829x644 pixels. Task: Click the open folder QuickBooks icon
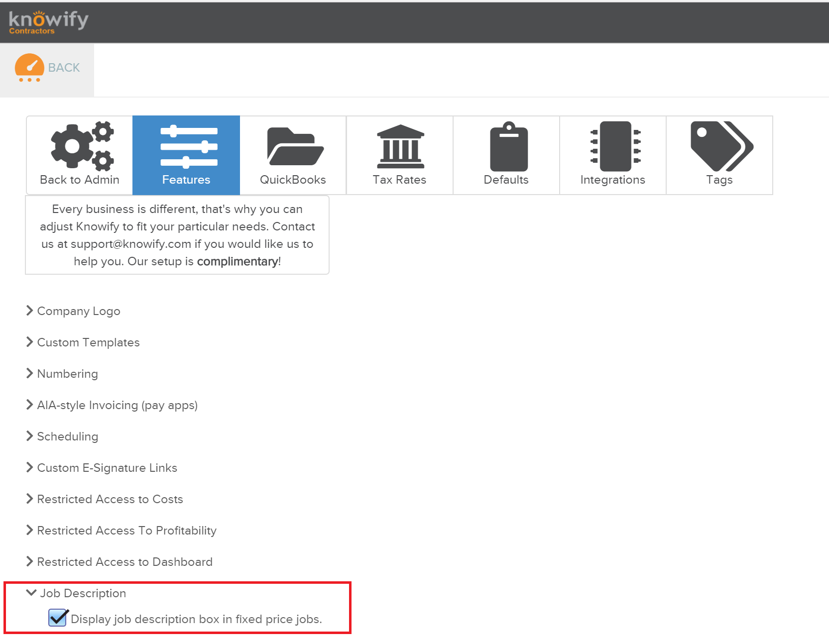pyautogui.click(x=295, y=146)
